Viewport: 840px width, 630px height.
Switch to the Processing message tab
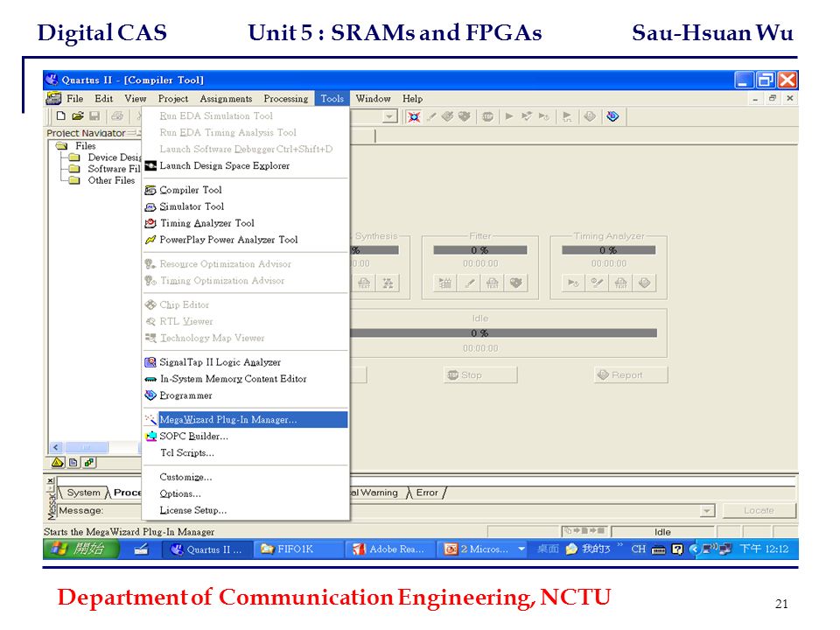[127, 493]
